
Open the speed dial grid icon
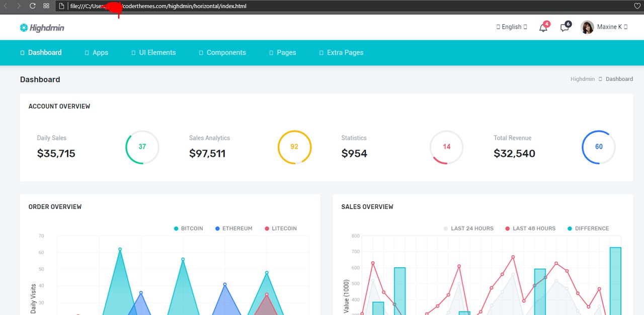click(x=46, y=6)
